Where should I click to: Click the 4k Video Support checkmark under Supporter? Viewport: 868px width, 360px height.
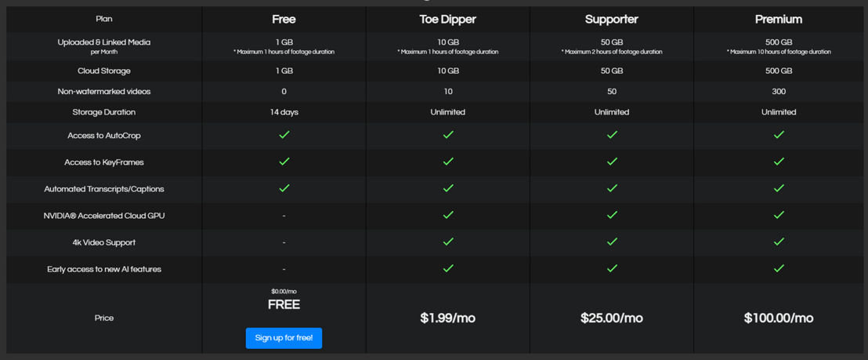[612, 242]
